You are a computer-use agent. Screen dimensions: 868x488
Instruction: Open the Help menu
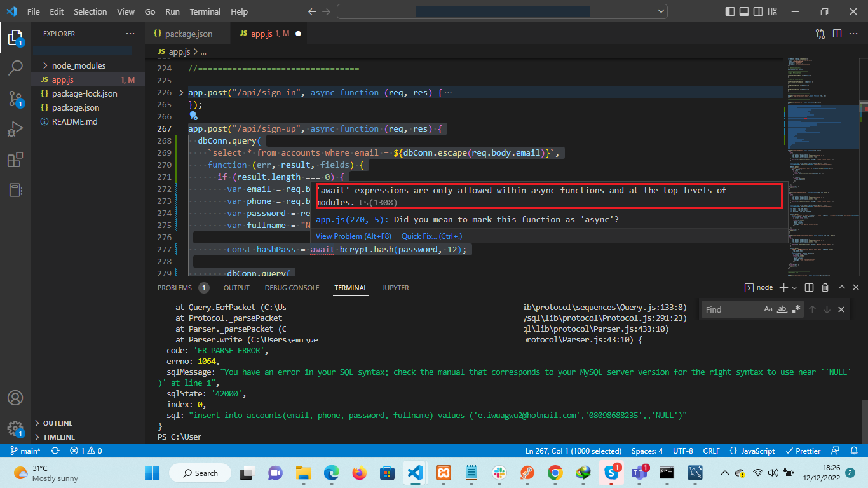click(240, 11)
